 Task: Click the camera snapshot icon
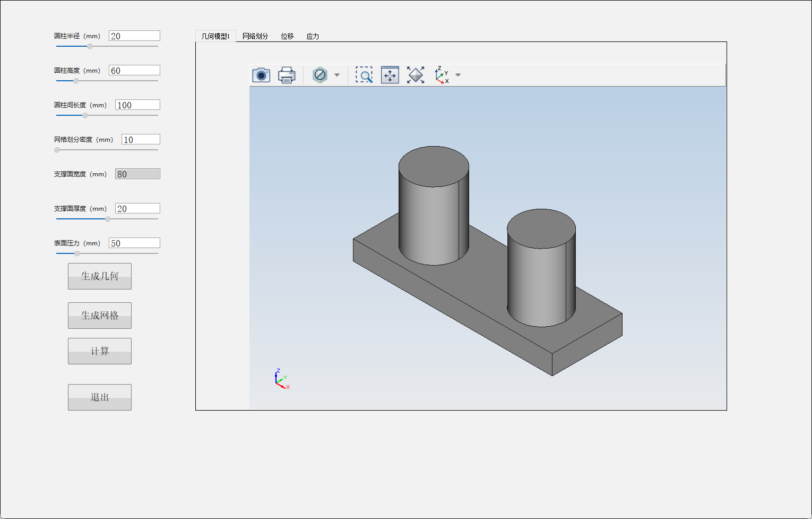tap(261, 75)
